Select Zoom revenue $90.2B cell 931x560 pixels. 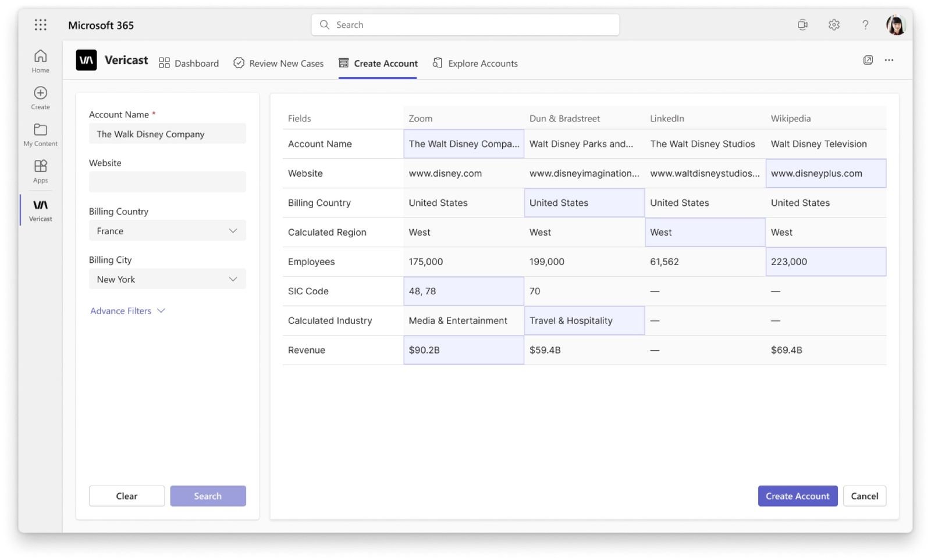(x=464, y=350)
